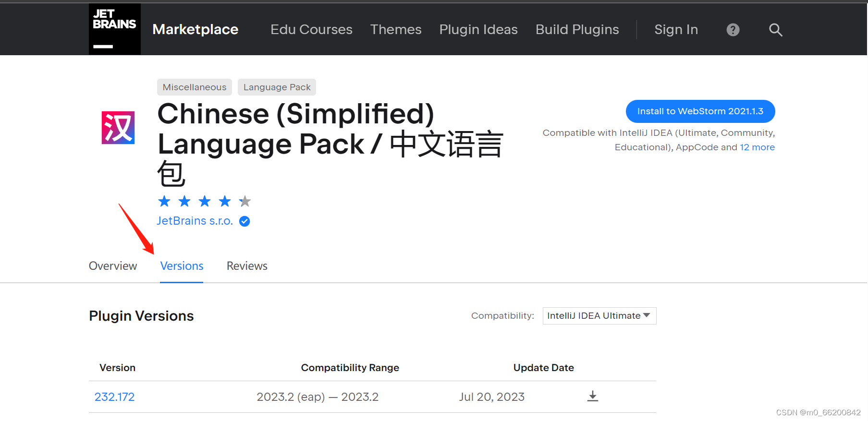Click the Version column header
The image size is (868, 421).
117,368
